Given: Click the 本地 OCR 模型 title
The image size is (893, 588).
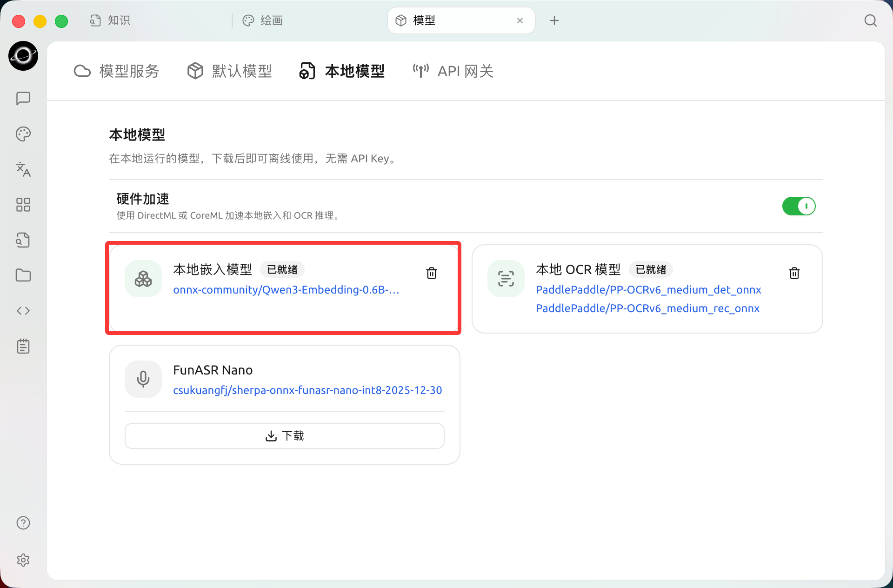Looking at the screenshot, I should (578, 269).
